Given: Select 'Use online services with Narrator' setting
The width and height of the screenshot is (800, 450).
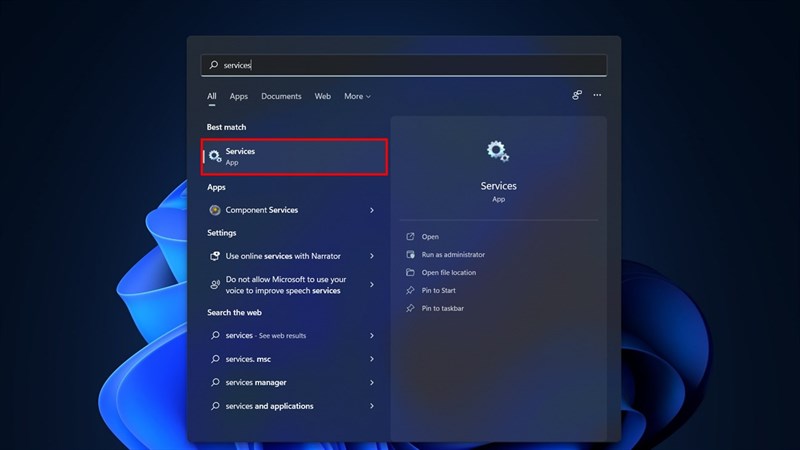Looking at the screenshot, I should 292,256.
